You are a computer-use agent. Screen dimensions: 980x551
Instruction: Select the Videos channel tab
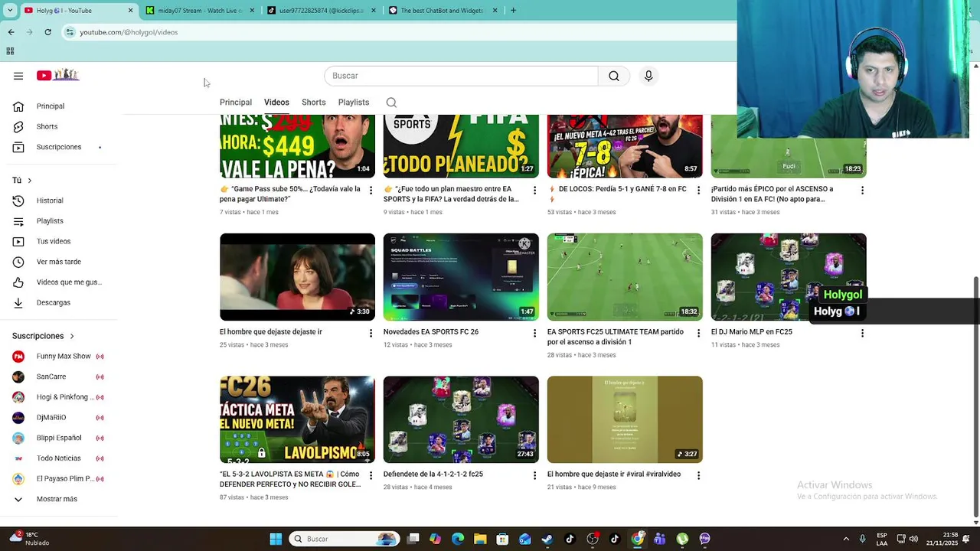pyautogui.click(x=276, y=103)
